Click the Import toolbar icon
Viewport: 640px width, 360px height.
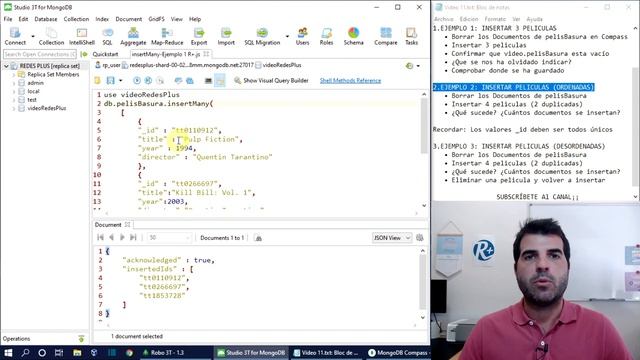click(x=226, y=36)
